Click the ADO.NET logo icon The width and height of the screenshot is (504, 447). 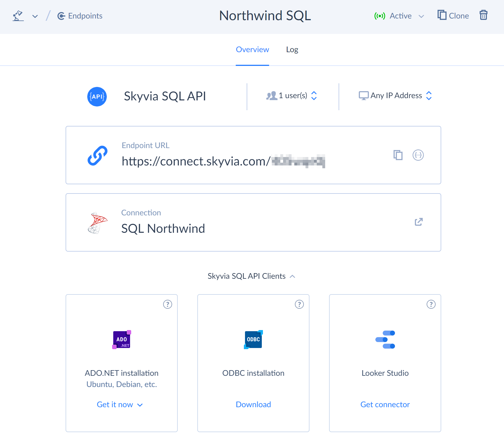point(122,340)
